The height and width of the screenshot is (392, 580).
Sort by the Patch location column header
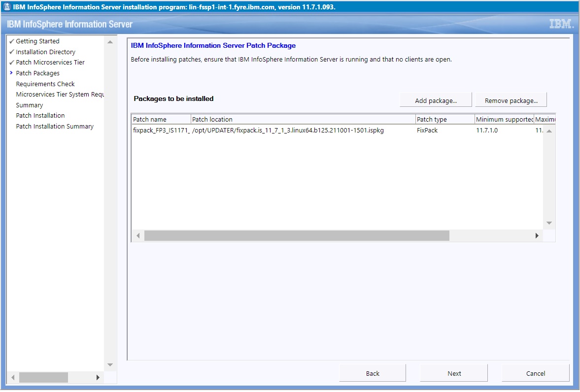(304, 119)
